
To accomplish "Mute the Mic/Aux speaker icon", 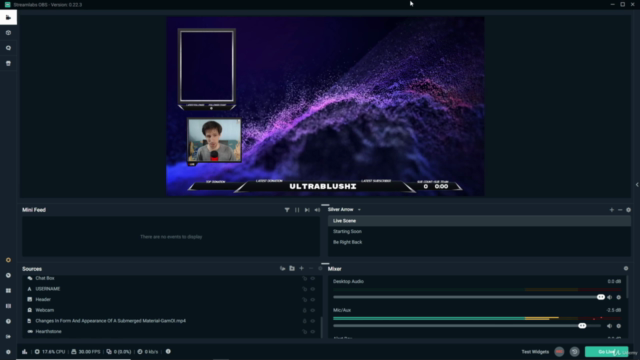I will [609, 326].
